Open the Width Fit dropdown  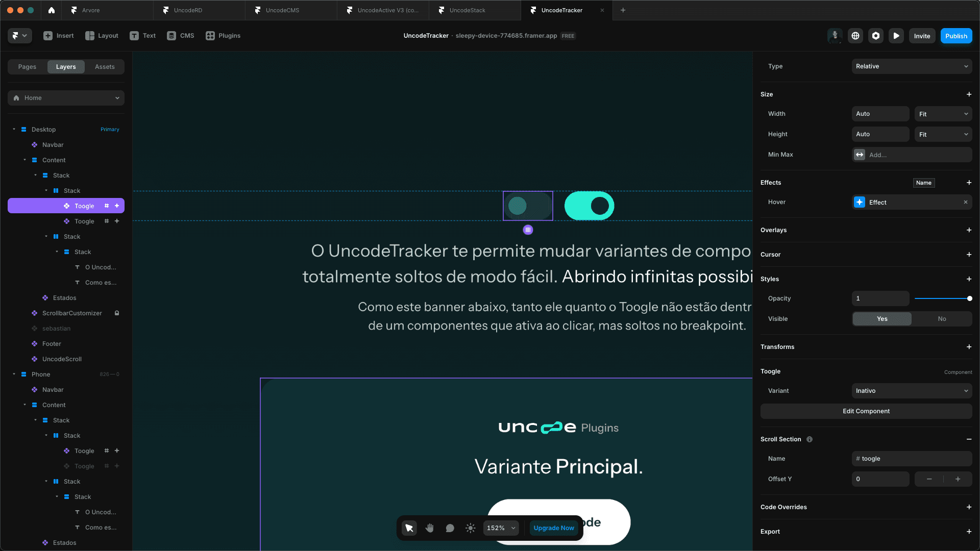click(x=943, y=114)
